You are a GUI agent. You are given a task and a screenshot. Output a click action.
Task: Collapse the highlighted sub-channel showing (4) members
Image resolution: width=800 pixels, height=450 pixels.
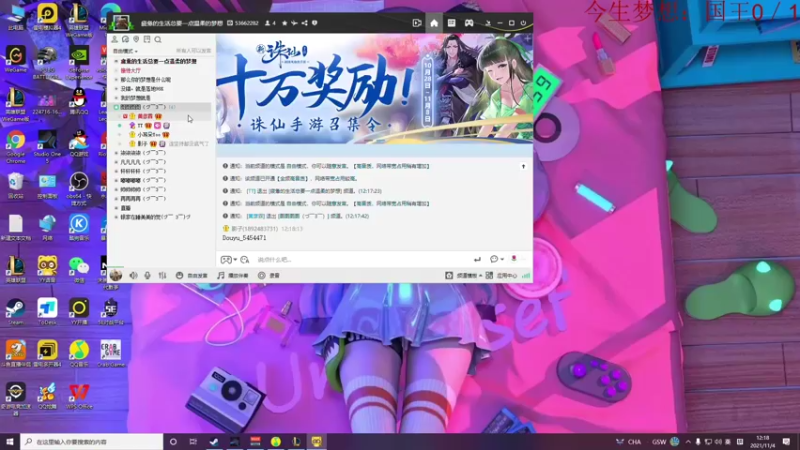[x=116, y=107]
